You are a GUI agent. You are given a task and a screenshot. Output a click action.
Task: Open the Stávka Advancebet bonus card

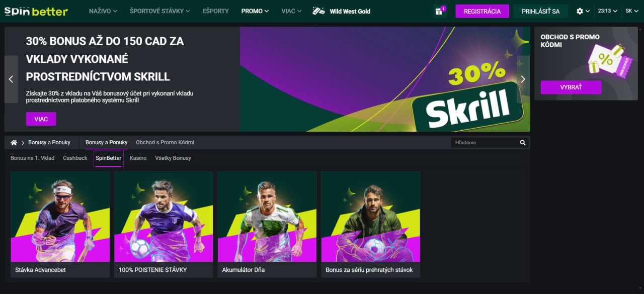tap(60, 225)
